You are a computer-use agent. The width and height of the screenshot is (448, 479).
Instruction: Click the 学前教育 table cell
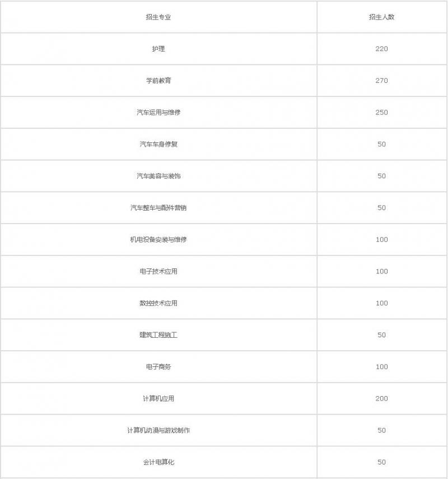tap(158, 81)
